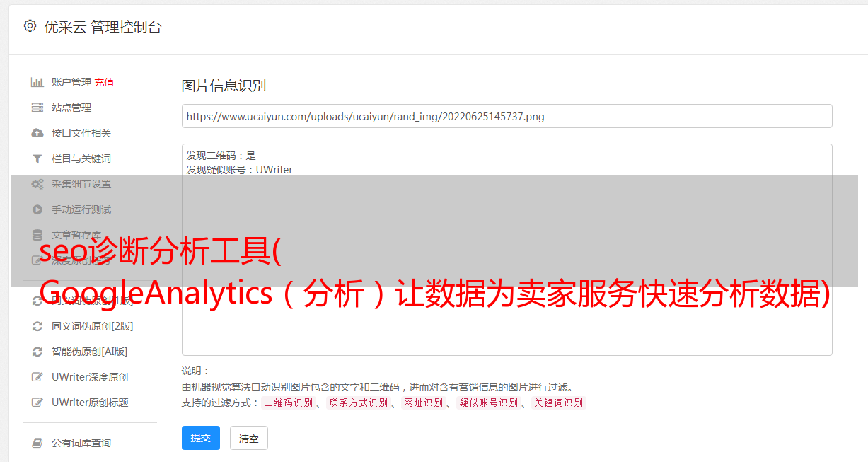Open 智能伪原创[AI版] menu item
Viewport: 868px width, 462px height.
(x=90, y=352)
